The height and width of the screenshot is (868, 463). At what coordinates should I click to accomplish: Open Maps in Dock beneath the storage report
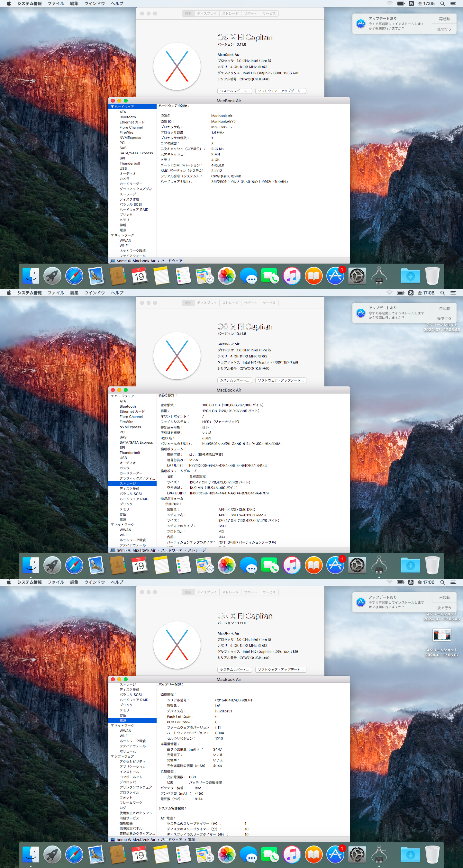tap(204, 565)
